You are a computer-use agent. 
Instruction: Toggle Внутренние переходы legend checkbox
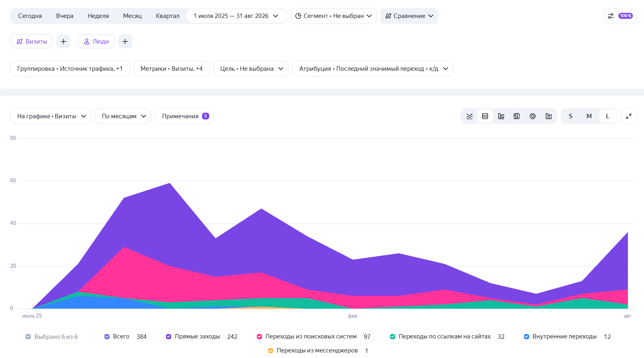tap(527, 337)
